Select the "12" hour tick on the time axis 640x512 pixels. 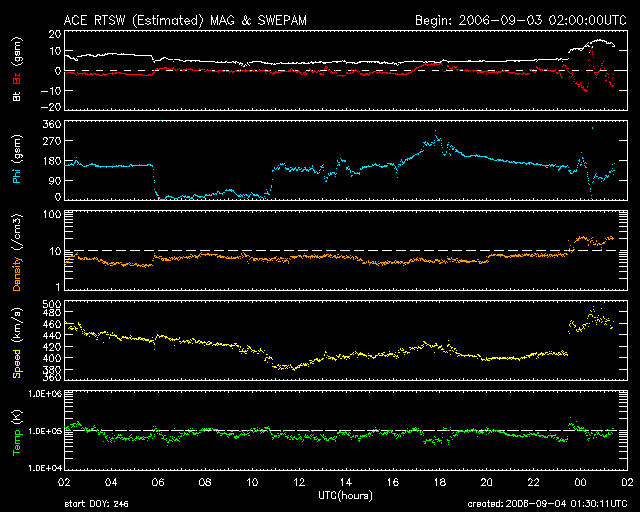(x=299, y=482)
